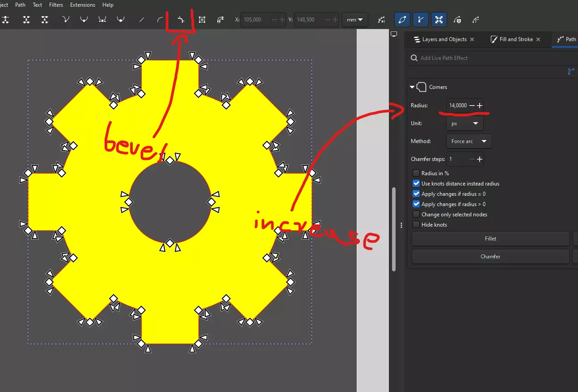
Task: Toggle show transformation handles for nodes
Action: [x=439, y=20]
